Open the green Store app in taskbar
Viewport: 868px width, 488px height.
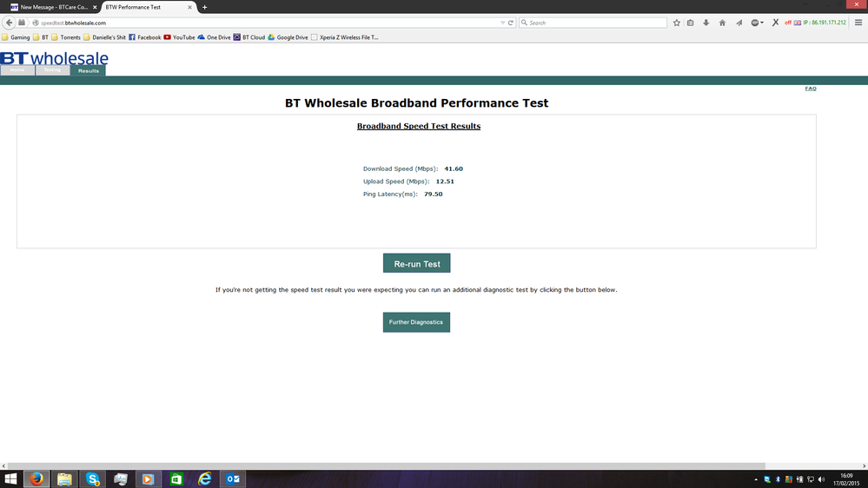click(176, 479)
